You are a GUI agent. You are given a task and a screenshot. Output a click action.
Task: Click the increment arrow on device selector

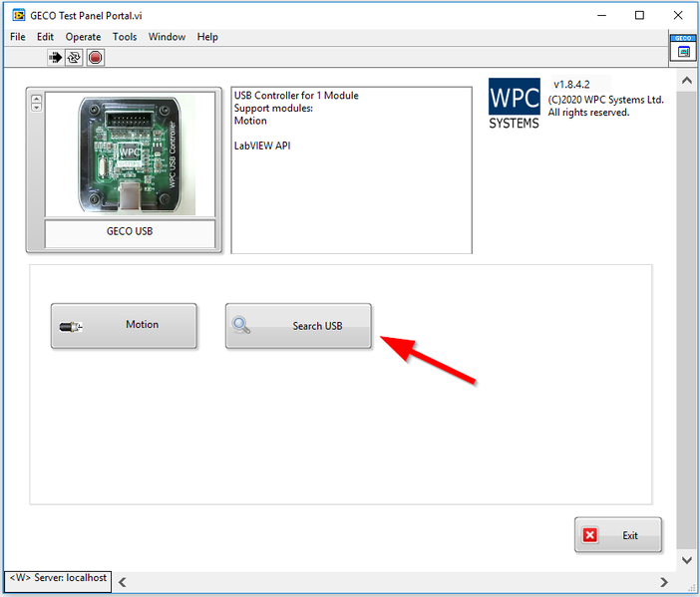(37, 98)
